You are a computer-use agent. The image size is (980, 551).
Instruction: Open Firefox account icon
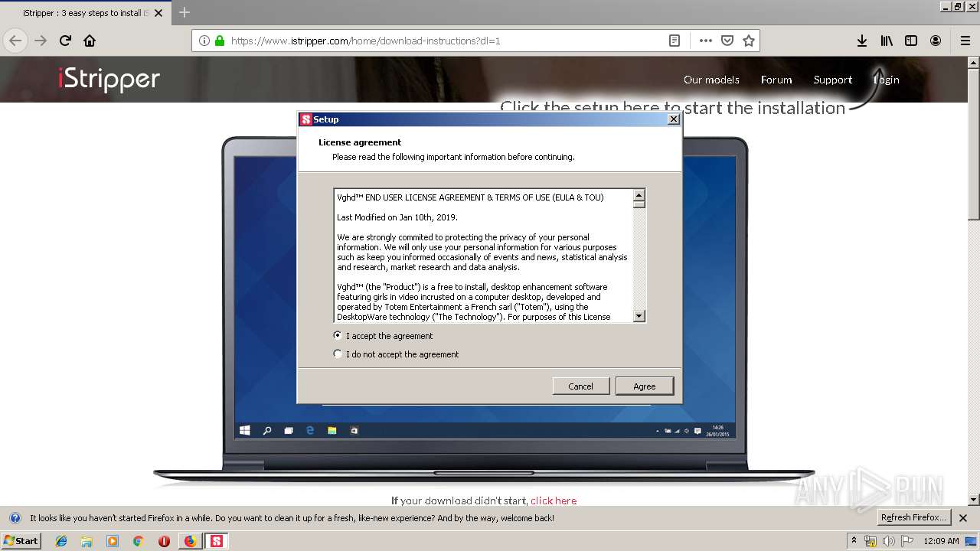tap(936, 41)
